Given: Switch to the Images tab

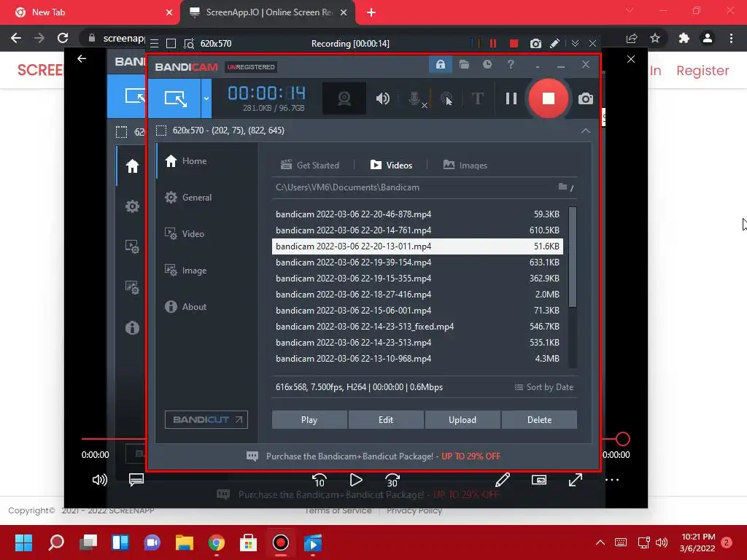Looking at the screenshot, I should click(x=465, y=166).
